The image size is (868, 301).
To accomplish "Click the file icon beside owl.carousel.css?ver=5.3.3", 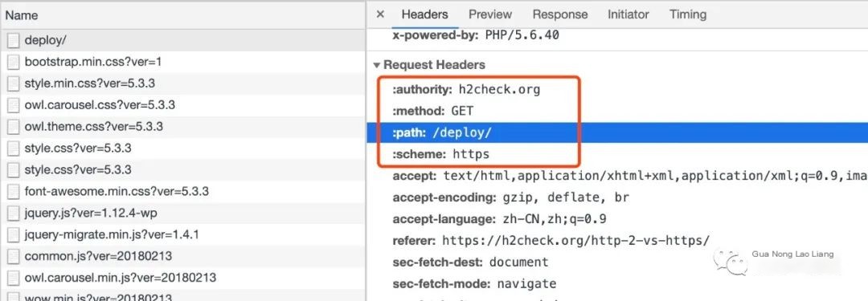I will pos(14,105).
